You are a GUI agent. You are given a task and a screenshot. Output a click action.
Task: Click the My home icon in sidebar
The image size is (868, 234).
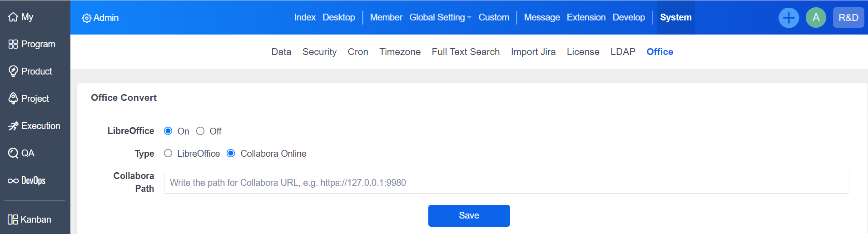[13, 17]
